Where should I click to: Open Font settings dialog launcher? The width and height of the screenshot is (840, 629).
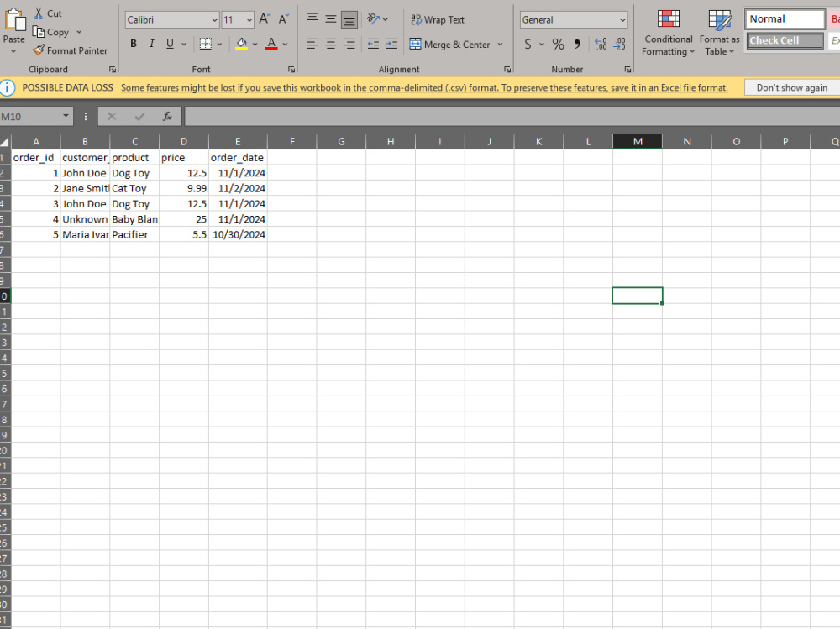click(291, 70)
